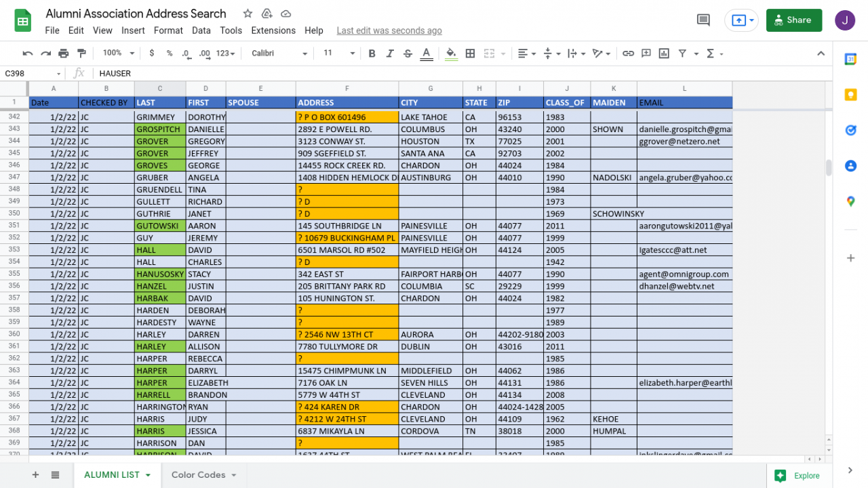Click the vertical scrollbar thumb
Screen dimensions: 868x488
pos(828,168)
